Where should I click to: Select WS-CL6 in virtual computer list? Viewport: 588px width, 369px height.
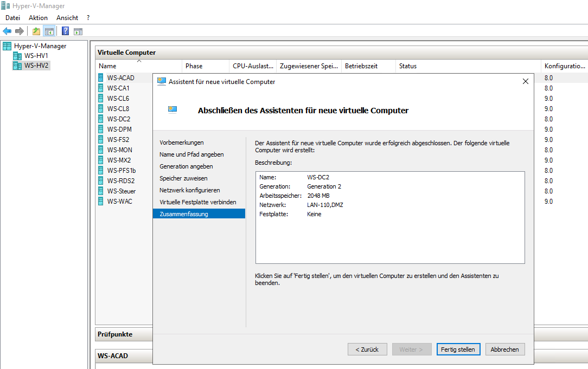pyautogui.click(x=118, y=98)
